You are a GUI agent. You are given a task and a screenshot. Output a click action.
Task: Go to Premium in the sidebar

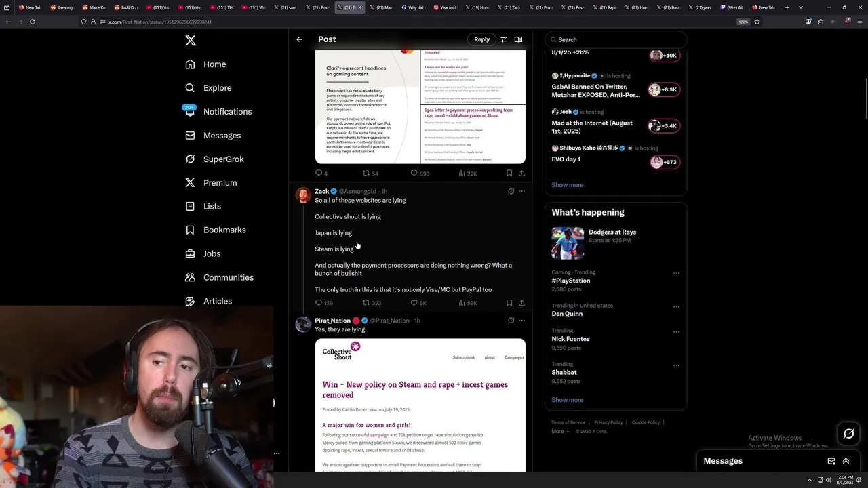(x=211, y=183)
